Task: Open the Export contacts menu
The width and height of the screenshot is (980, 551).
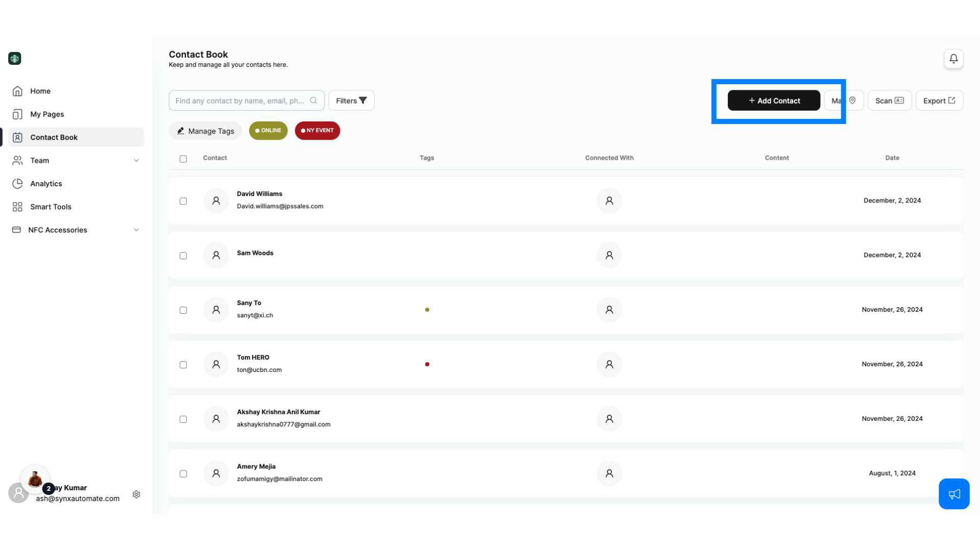Action: click(x=939, y=100)
